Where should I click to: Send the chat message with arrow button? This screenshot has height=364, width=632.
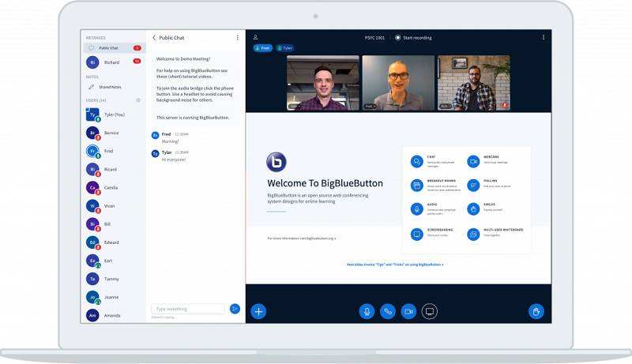[x=235, y=309]
